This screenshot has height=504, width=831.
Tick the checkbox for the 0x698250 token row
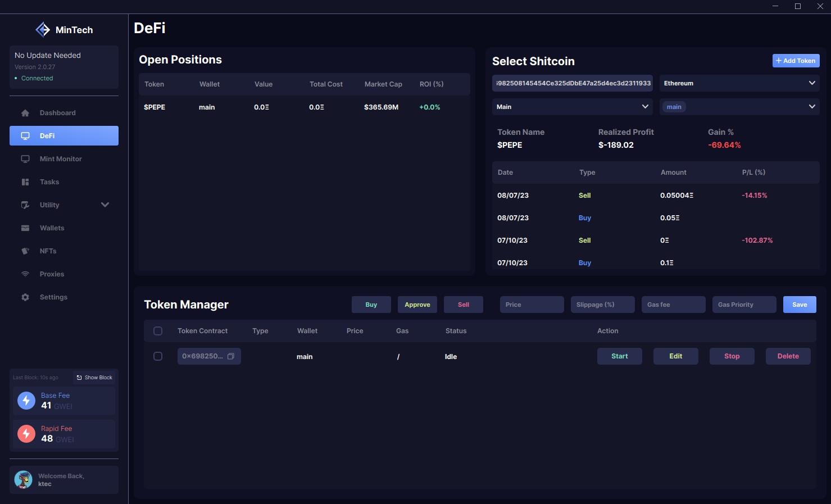coord(158,356)
